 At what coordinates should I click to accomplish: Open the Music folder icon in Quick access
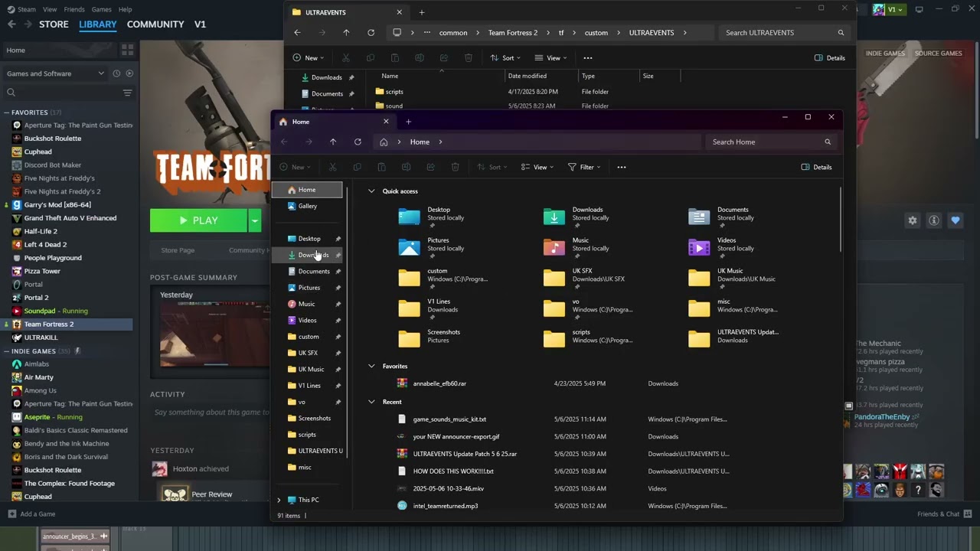click(x=554, y=247)
